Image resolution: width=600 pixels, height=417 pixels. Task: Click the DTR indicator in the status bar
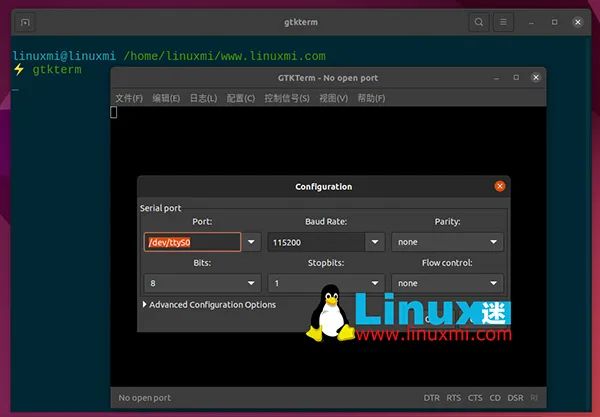432,398
